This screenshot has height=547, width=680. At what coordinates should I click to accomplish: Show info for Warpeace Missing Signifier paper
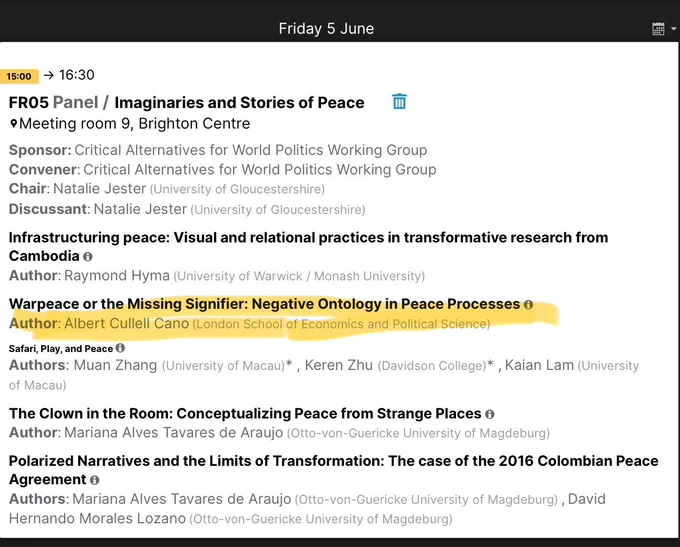[x=528, y=305]
